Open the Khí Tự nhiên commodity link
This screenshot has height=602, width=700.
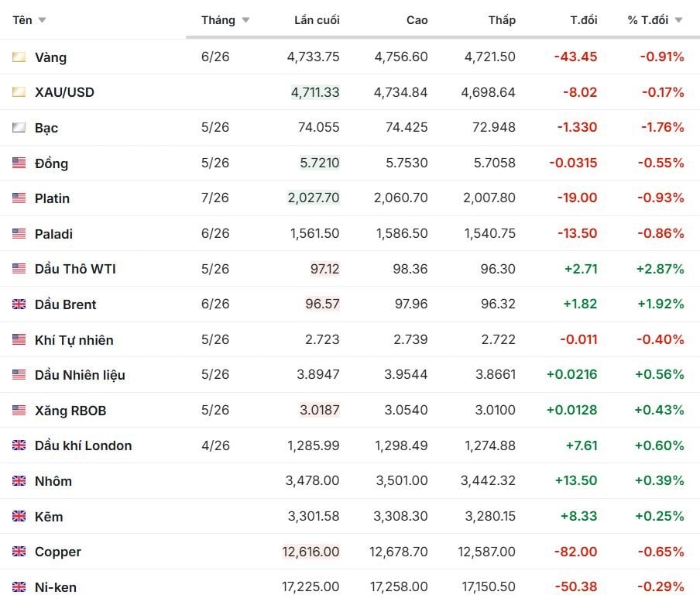pyautogui.click(x=74, y=340)
